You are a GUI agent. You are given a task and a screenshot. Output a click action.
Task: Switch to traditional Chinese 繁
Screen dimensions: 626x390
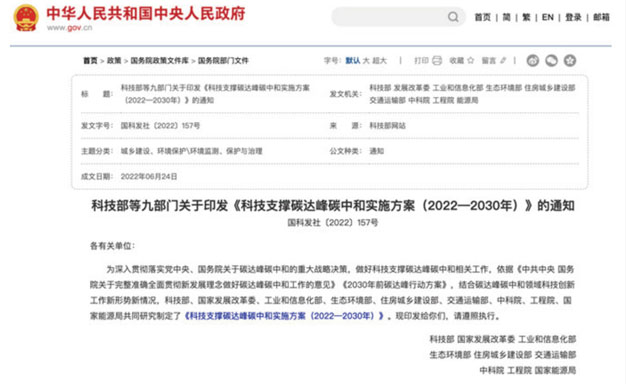pos(526,18)
